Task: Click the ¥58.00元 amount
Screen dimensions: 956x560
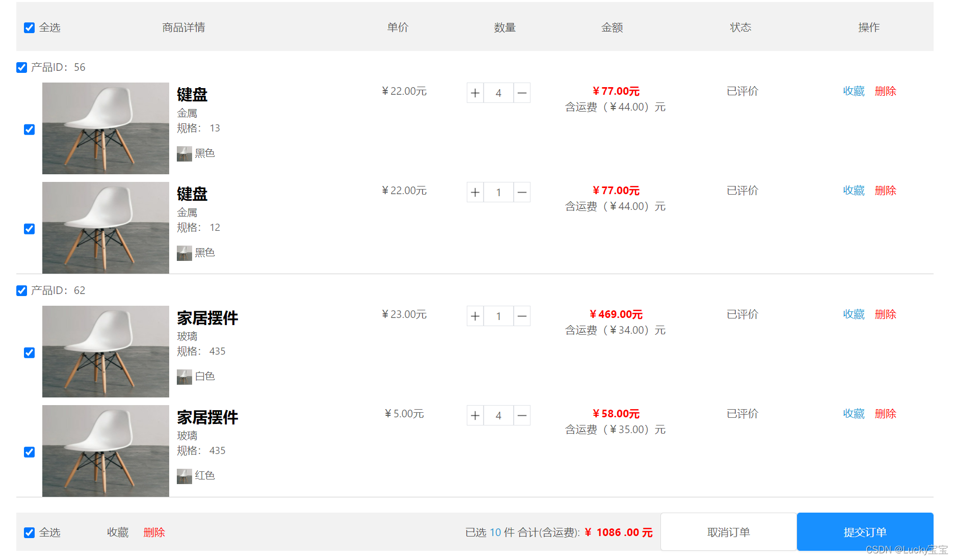Action: click(x=616, y=414)
